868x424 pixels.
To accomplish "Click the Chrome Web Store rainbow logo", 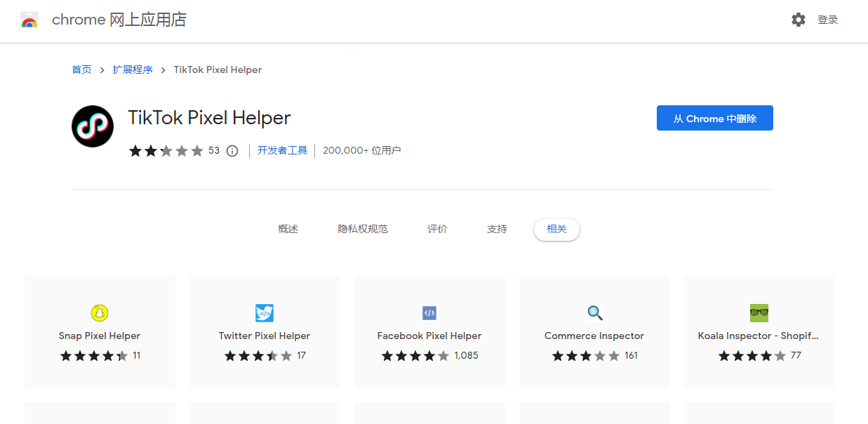I will 29,20.
